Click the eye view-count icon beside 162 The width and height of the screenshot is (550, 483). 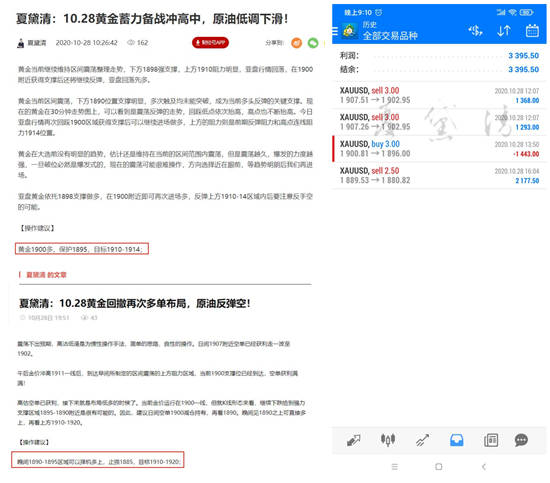[131, 43]
